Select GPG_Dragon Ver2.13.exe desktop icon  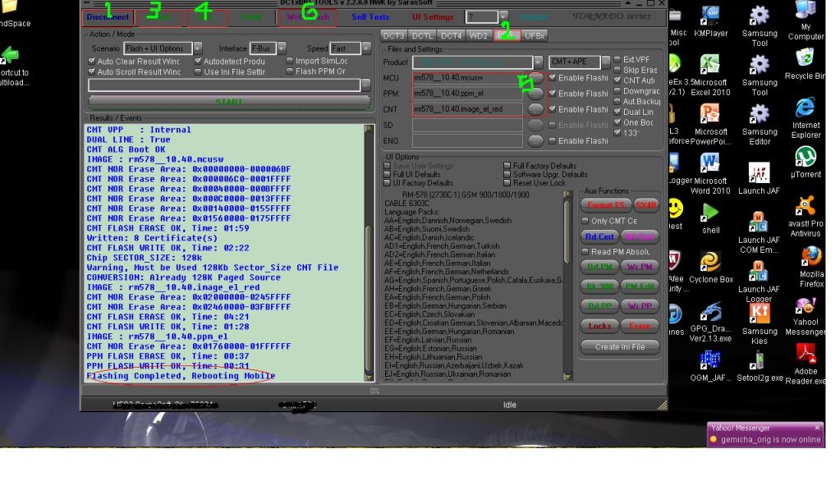tap(710, 321)
